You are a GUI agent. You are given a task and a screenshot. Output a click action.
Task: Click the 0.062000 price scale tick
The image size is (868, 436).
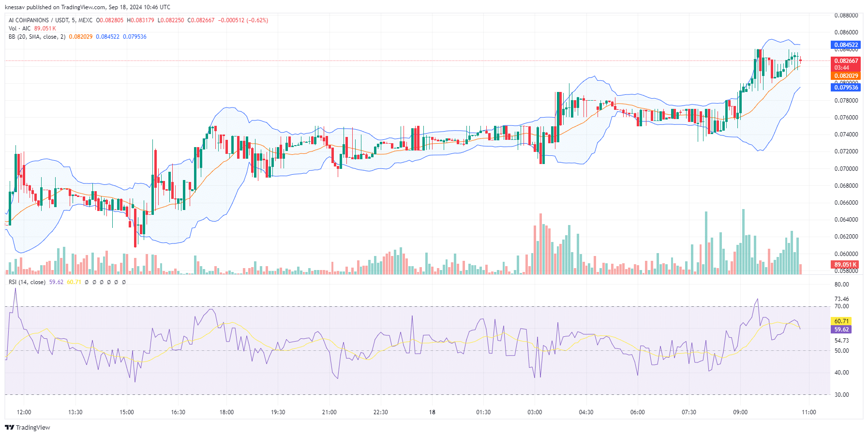tap(846, 237)
